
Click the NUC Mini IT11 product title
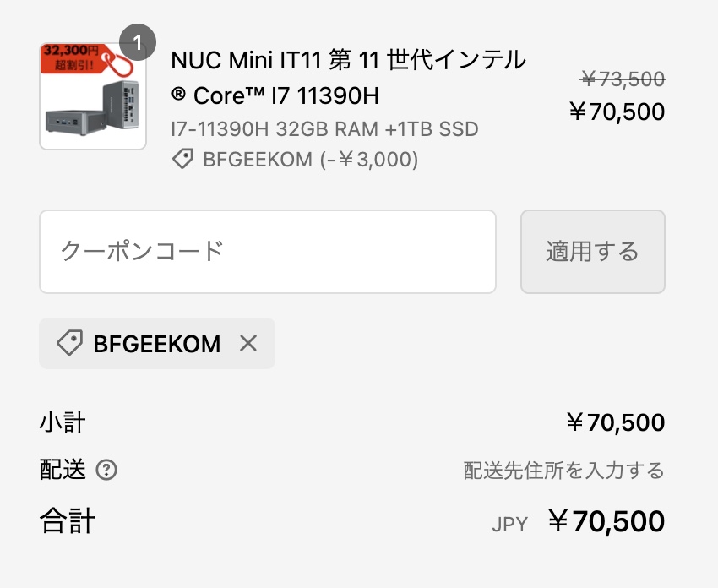[x=348, y=78]
